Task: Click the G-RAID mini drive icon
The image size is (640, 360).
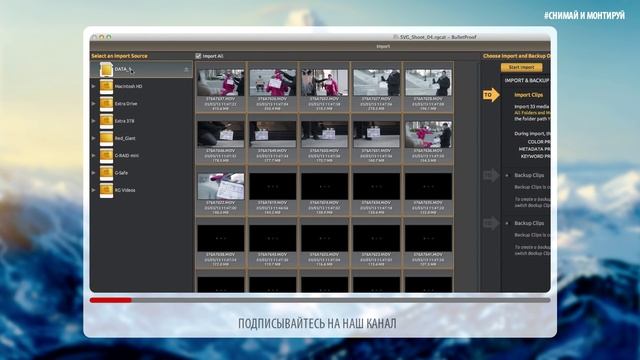Action: (x=106, y=156)
